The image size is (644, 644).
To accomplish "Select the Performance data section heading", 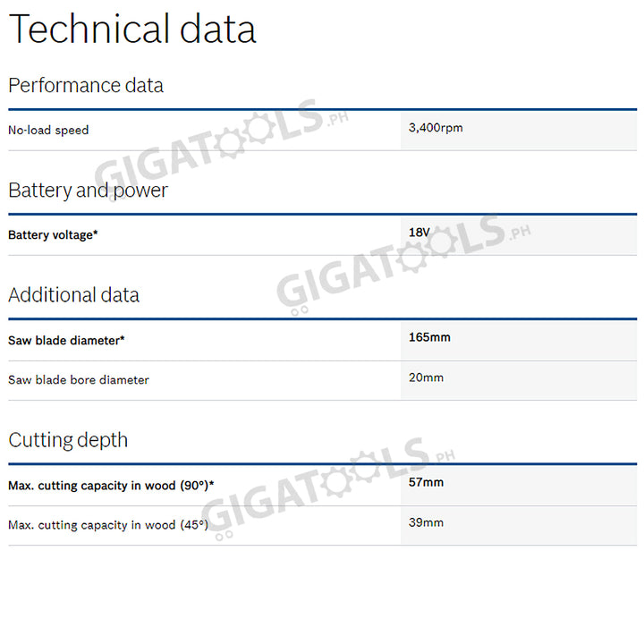I will 86,86.
